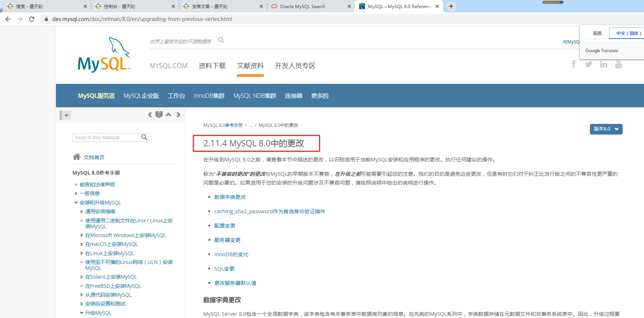Open 服务器变更 link
This screenshot has width=644, height=318.
[x=227, y=240]
